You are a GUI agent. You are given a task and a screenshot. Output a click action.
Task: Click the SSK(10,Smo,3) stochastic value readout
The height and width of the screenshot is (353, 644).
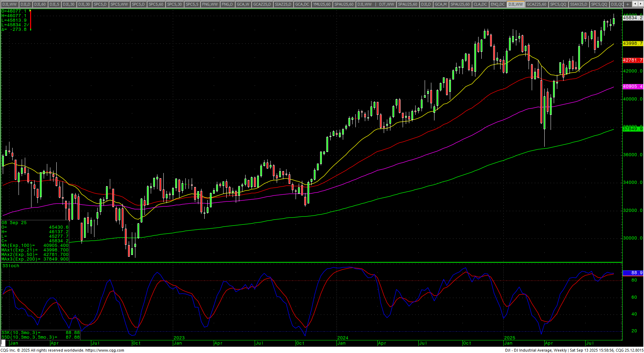40,333
